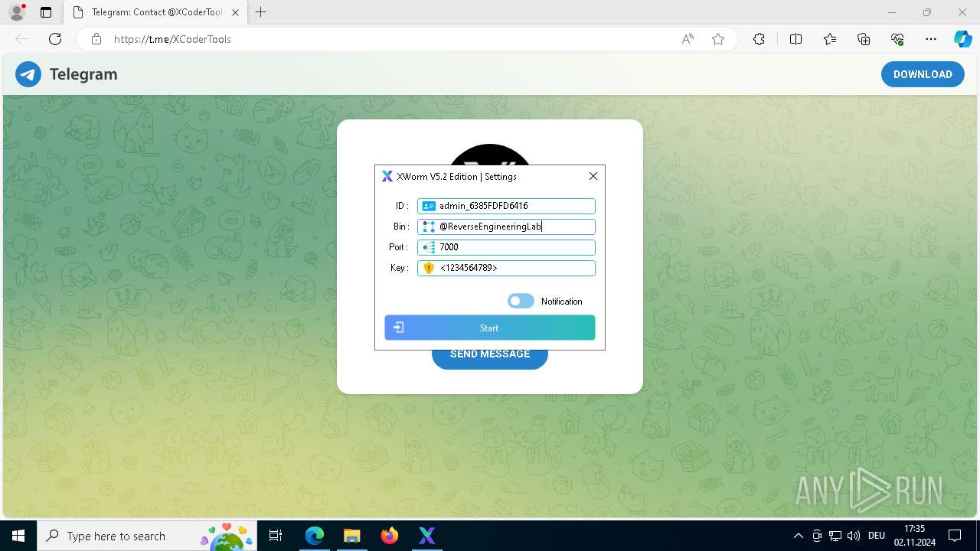Image resolution: width=980 pixels, height=551 pixels.
Task: Click the address bar URL
Action: (x=172, y=39)
